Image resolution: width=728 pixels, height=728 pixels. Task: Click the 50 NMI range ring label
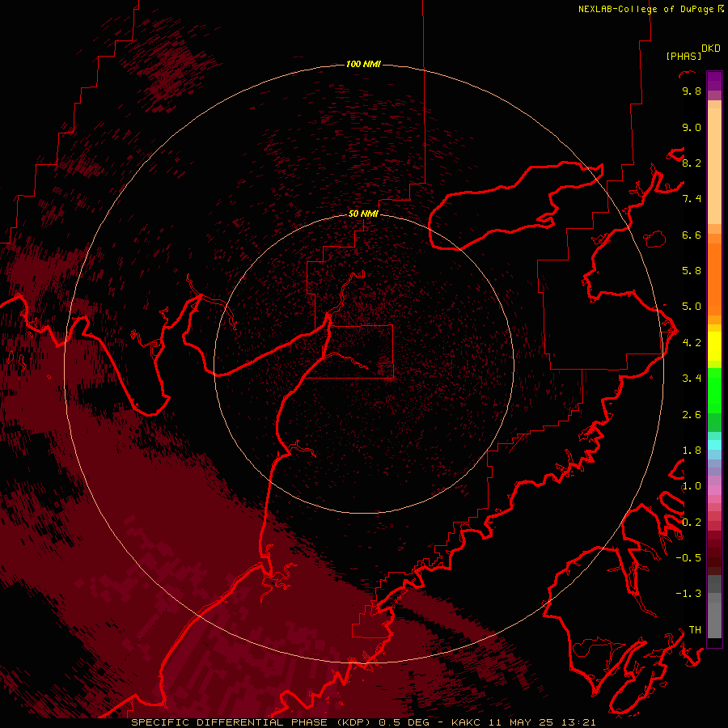point(363,214)
